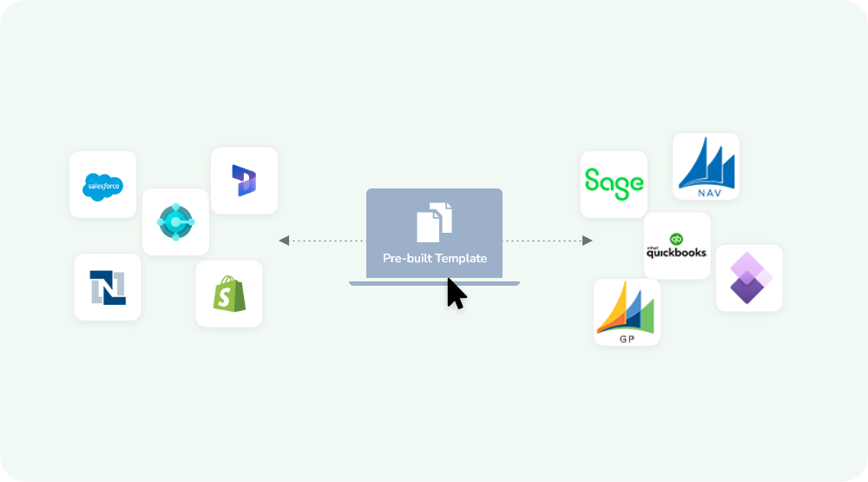Click the NetSuite logo tile

tap(108, 287)
